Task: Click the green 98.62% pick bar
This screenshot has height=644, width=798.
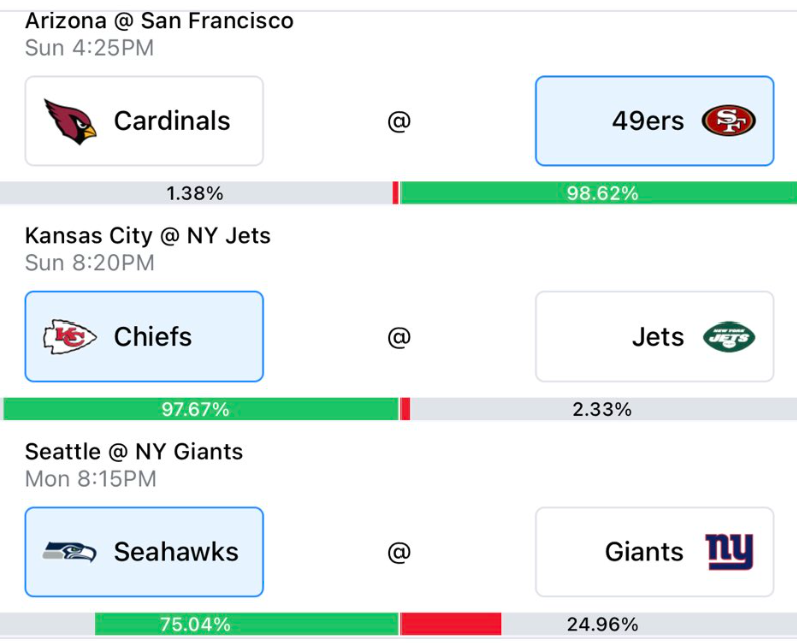Action: pos(602,193)
